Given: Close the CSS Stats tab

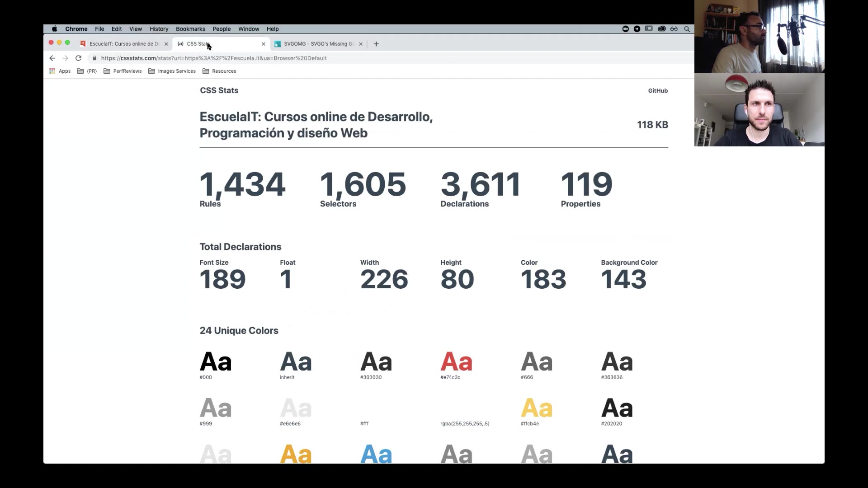Looking at the screenshot, I should pyautogui.click(x=264, y=44).
